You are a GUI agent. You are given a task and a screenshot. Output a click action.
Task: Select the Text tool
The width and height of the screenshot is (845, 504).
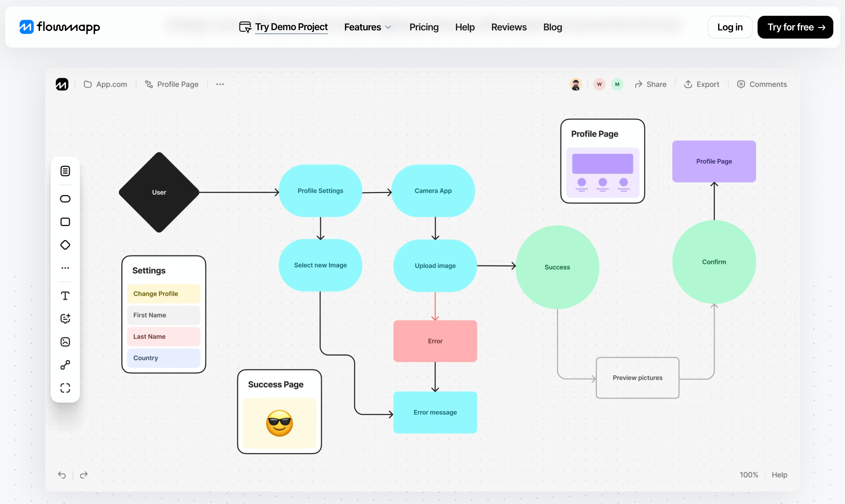[x=65, y=296]
